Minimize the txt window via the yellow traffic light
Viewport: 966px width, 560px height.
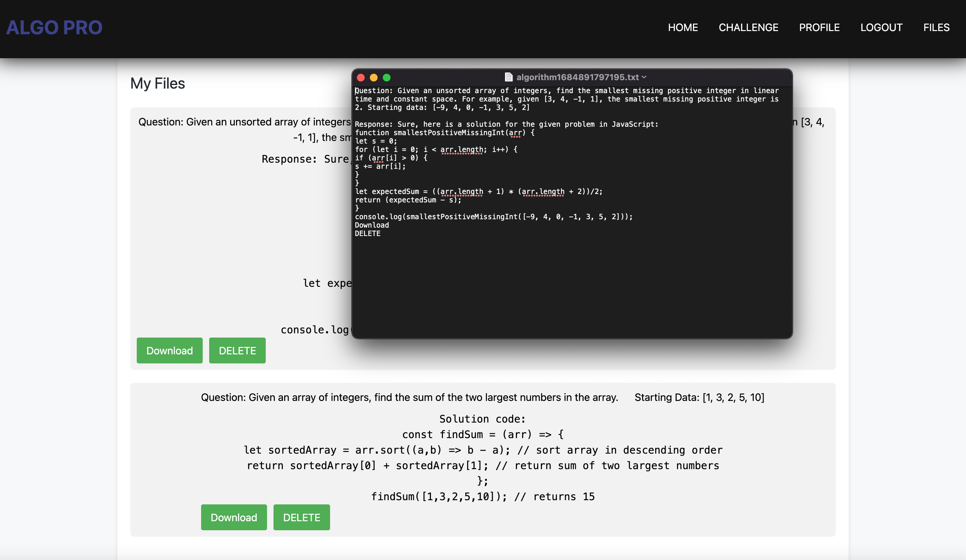tap(374, 77)
